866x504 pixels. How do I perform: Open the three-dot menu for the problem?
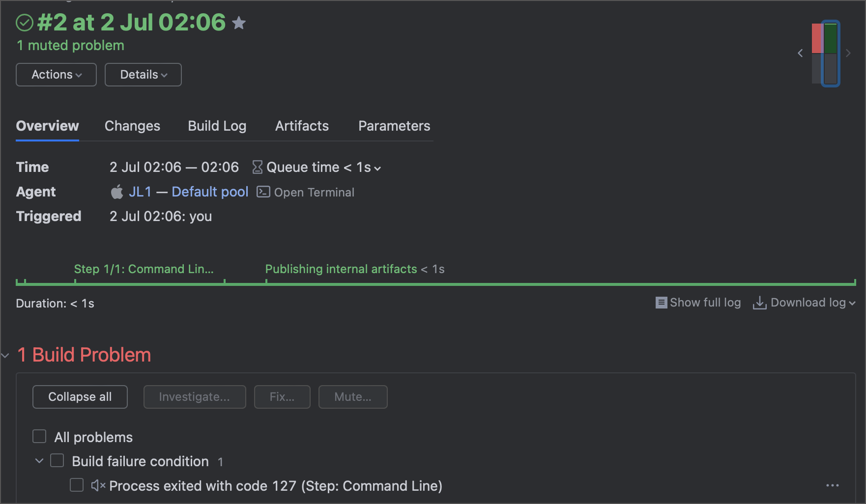[832, 486]
